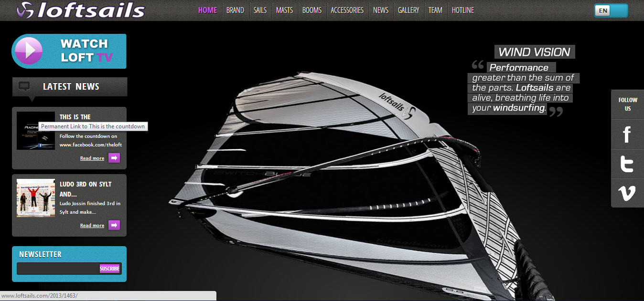Open the 'THIS IS THE' news headline
This screenshot has width=644, height=301.
tap(75, 117)
